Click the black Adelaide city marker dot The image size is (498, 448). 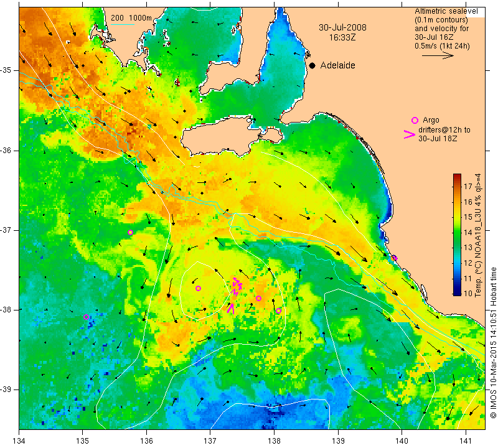pyautogui.click(x=312, y=65)
